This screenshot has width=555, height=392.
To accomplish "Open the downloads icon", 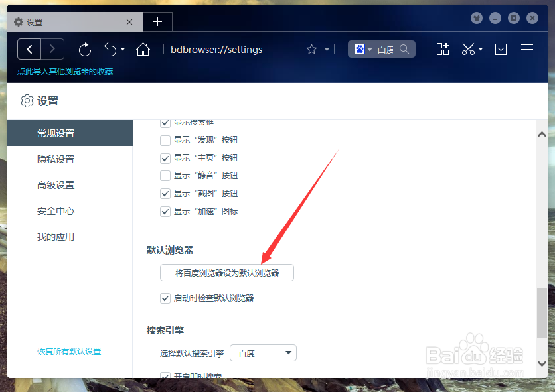I will pyautogui.click(x=501, y=49).
